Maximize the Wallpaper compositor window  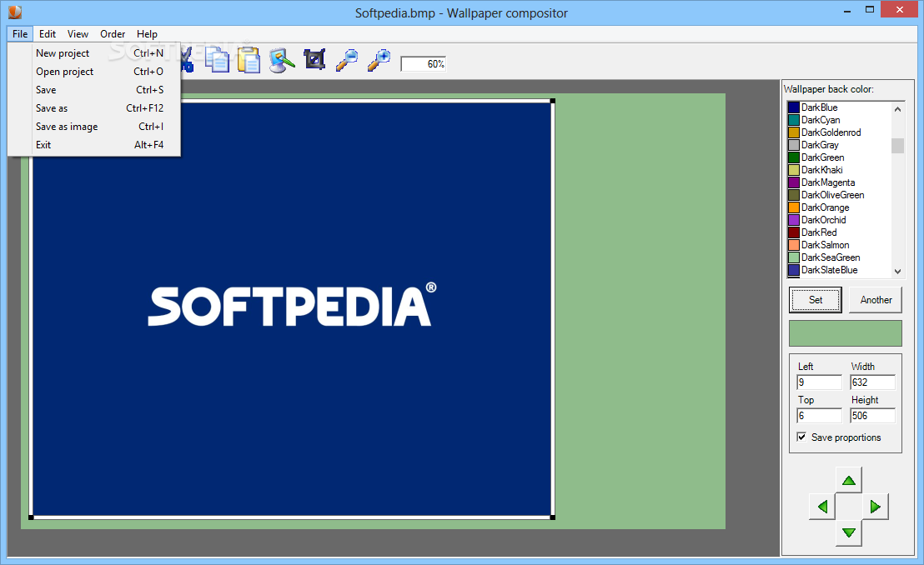(x=869, y=10)
